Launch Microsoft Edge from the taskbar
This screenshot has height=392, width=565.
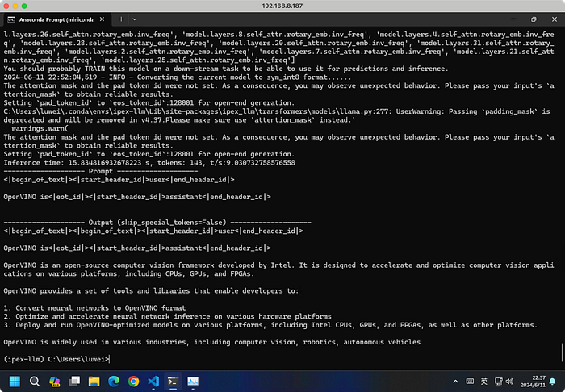pos(114,382)
